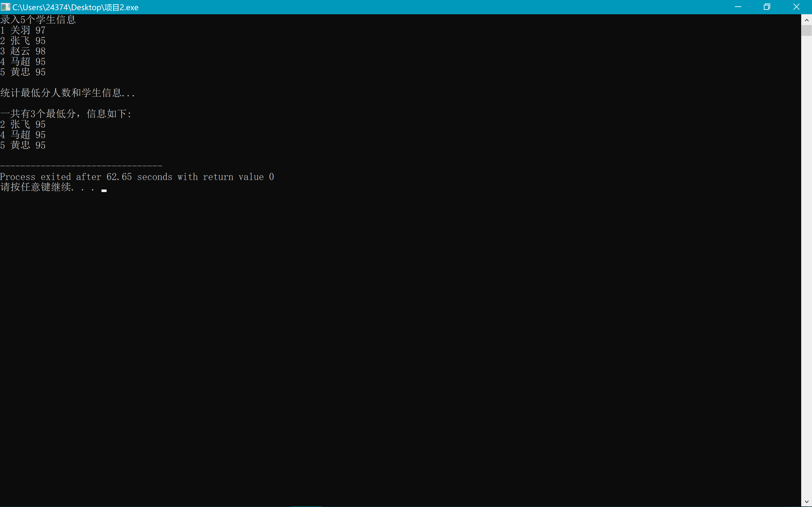This screenshot has width=812, height=507.
Task: Click the console app icon in title bar
Action: click(5, 7)
